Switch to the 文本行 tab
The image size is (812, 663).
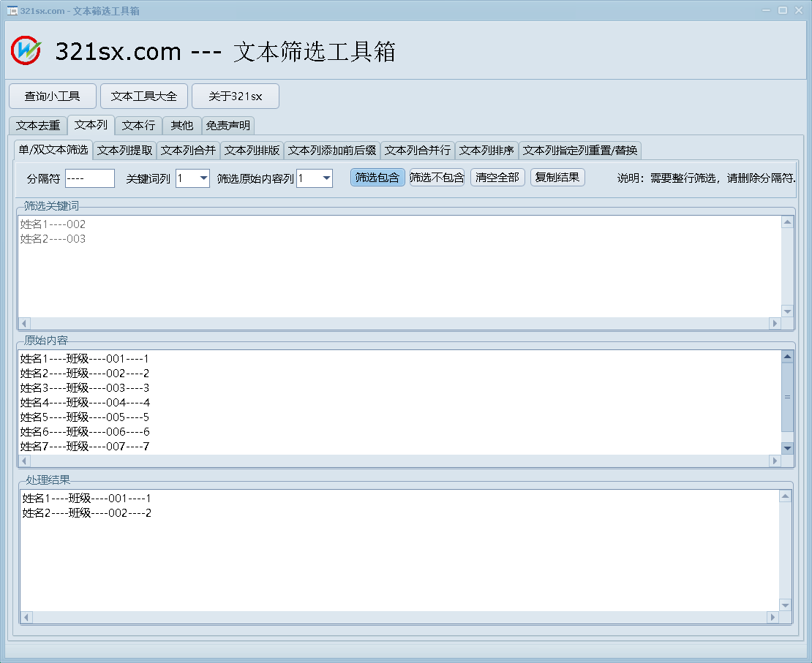click(x=138, y=125)
